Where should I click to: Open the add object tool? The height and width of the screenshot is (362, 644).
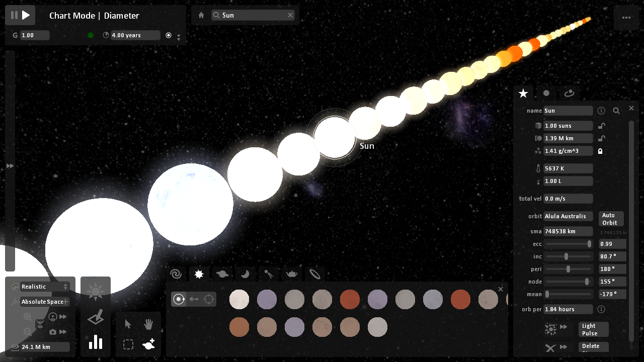click(148, 344)
